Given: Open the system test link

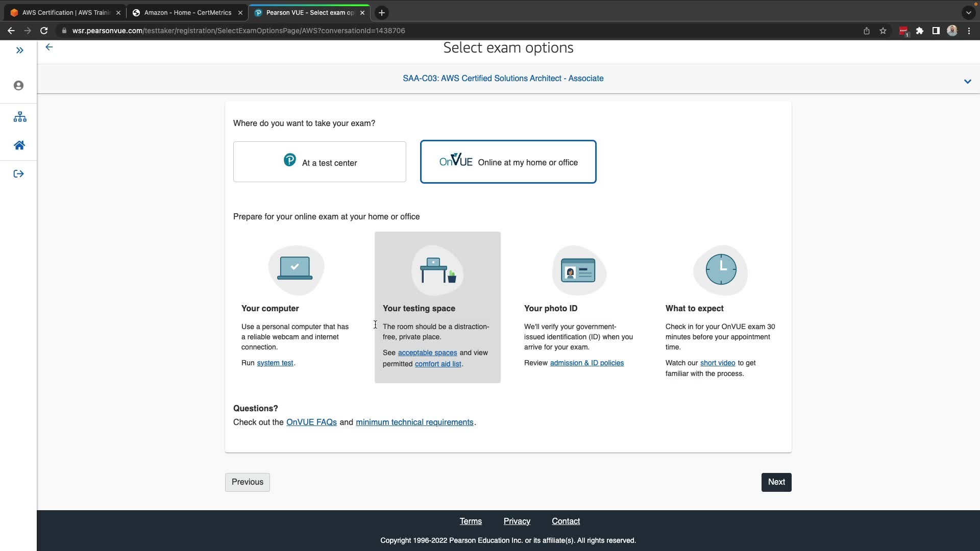Looking at the screenshot, I should (275, 363).
